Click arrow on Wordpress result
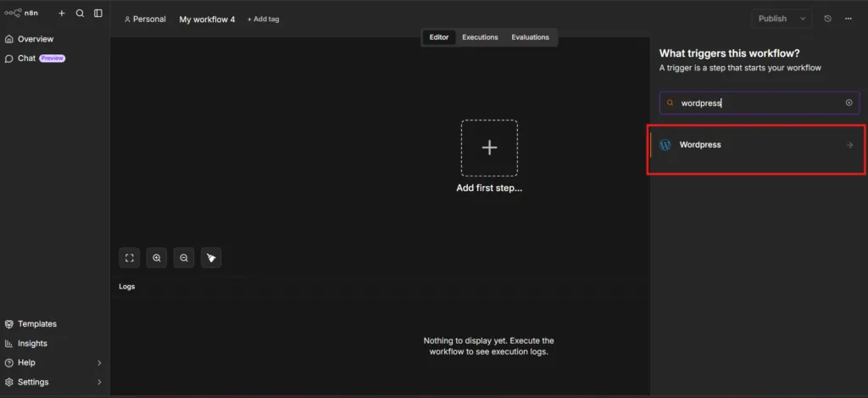Viewport: 868px width, 398px height. pyautogui.click(x=849, y=145)
